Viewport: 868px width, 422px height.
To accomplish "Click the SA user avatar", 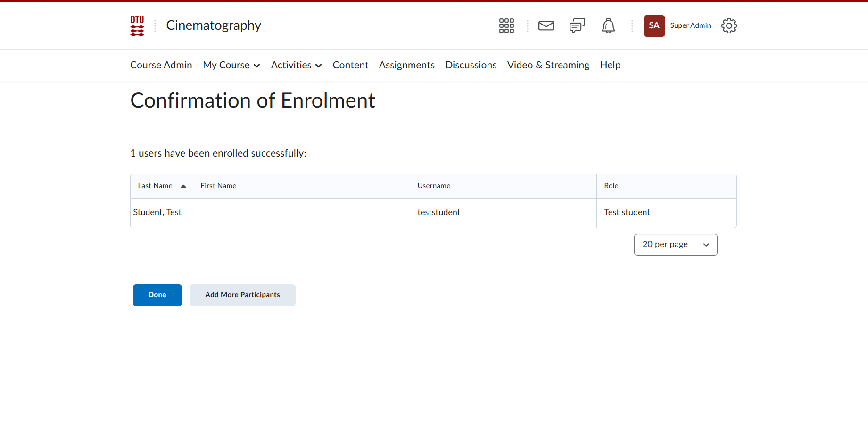I will click(x=654, y=25).
